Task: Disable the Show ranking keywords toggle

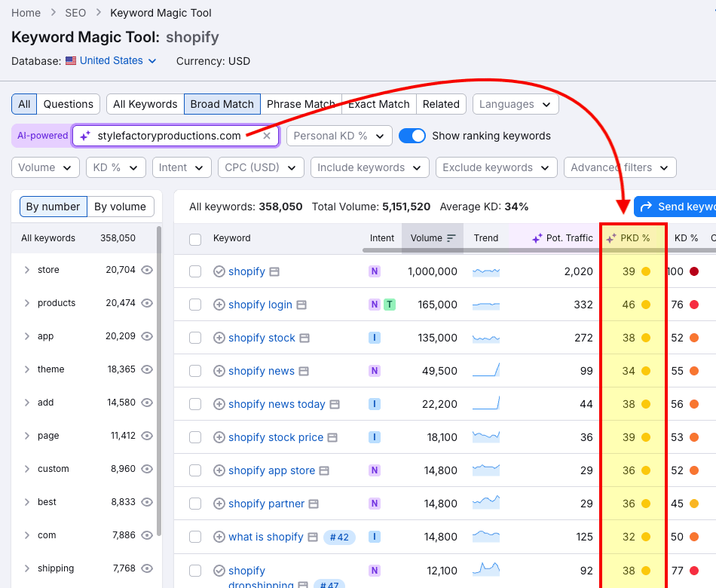Action: click(414, 136)
